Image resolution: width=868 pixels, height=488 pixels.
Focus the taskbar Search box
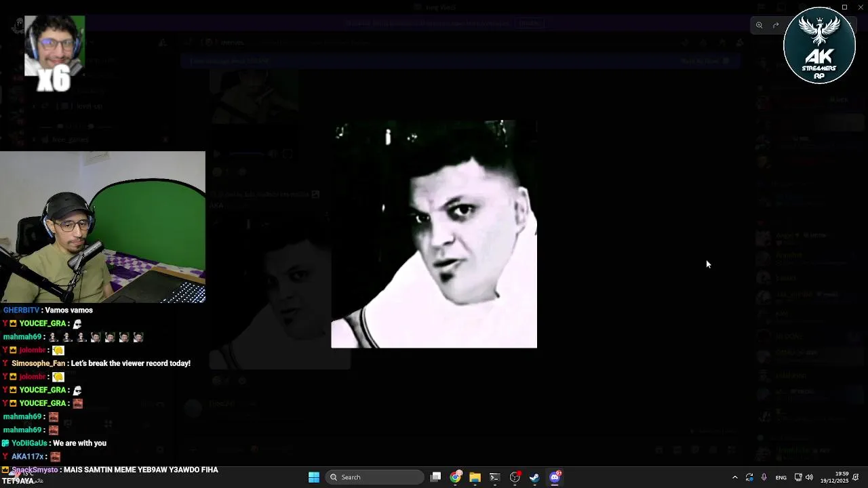[x=375, y=477]
